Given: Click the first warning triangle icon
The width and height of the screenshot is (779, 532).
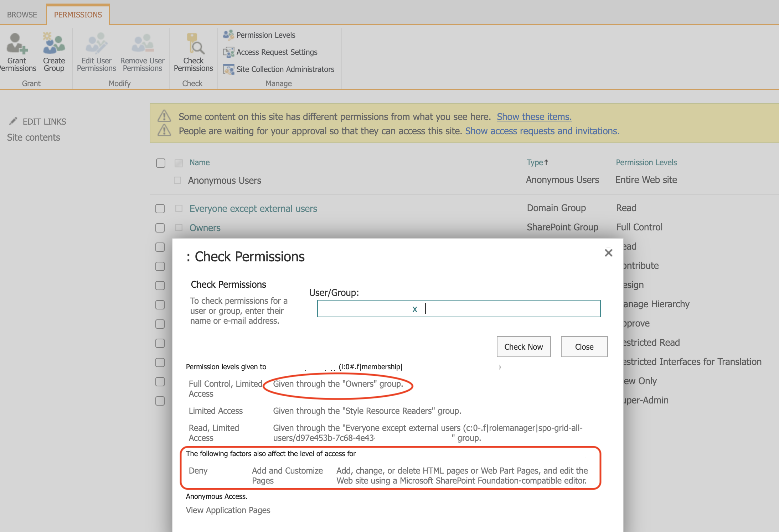Looking at the screenshot, I should (164, 116).
